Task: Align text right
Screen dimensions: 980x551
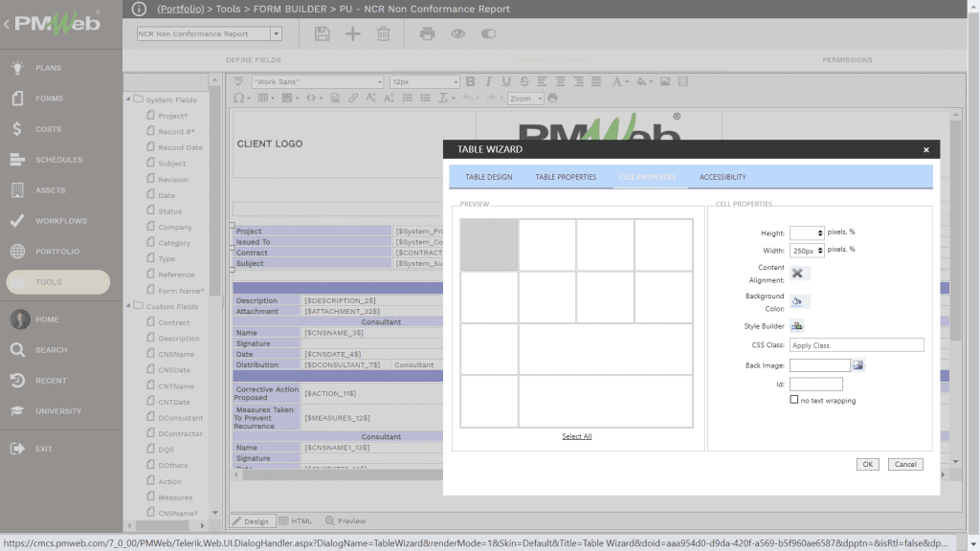Action: (x=579, y=81)
